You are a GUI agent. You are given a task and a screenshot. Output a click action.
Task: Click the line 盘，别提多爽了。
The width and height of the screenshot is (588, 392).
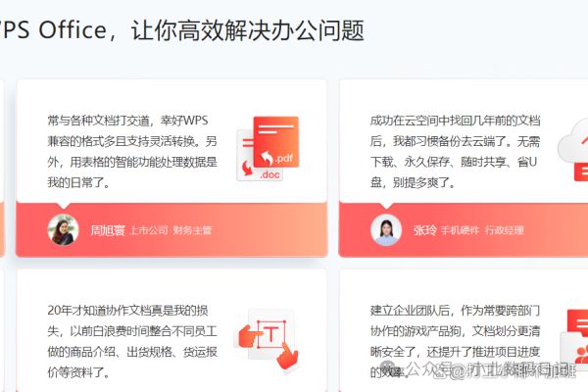413,182
